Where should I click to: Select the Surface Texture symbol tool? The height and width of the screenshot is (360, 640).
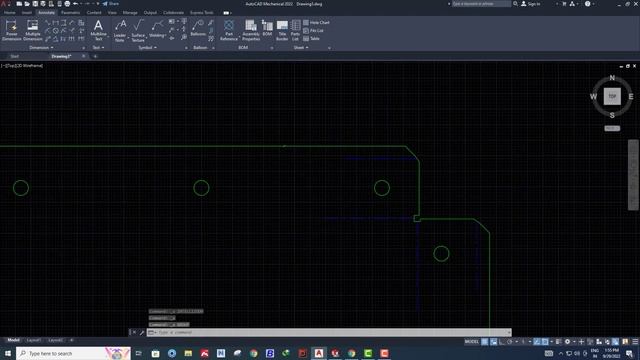pos(138,31)
